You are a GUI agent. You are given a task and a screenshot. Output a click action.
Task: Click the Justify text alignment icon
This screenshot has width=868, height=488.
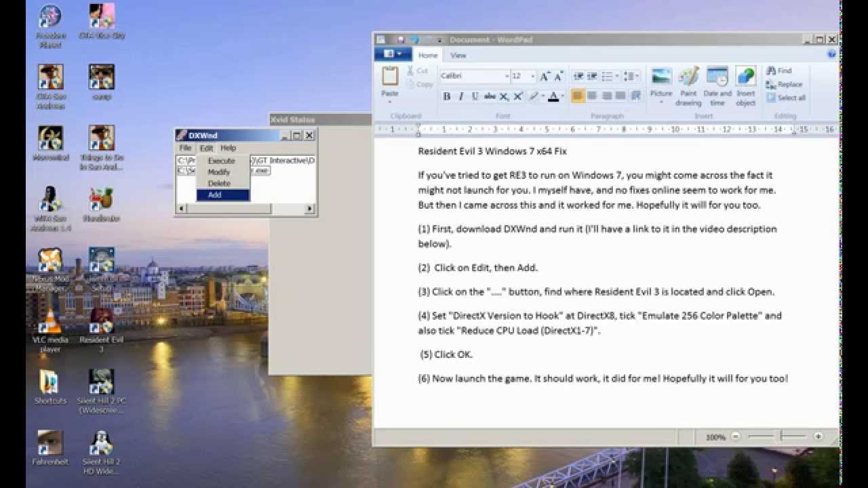coord(621,96)
